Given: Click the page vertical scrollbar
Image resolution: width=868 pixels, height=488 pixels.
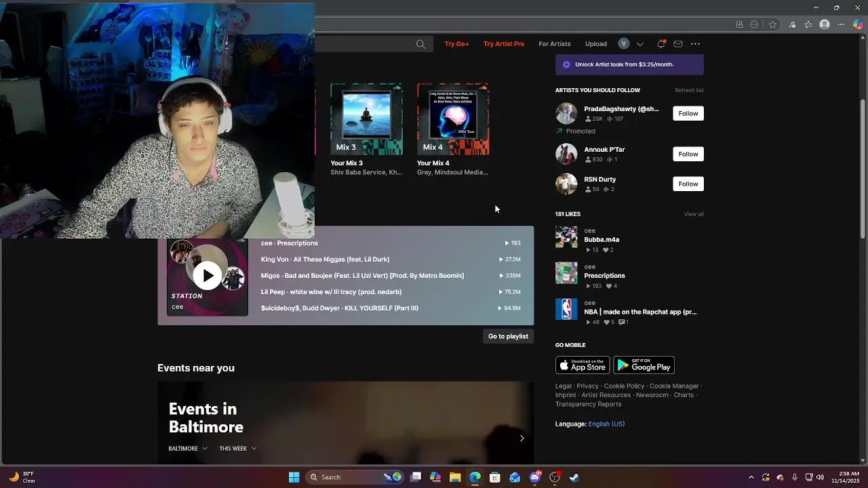Looking at the screenshot, I should pos(863,169).
